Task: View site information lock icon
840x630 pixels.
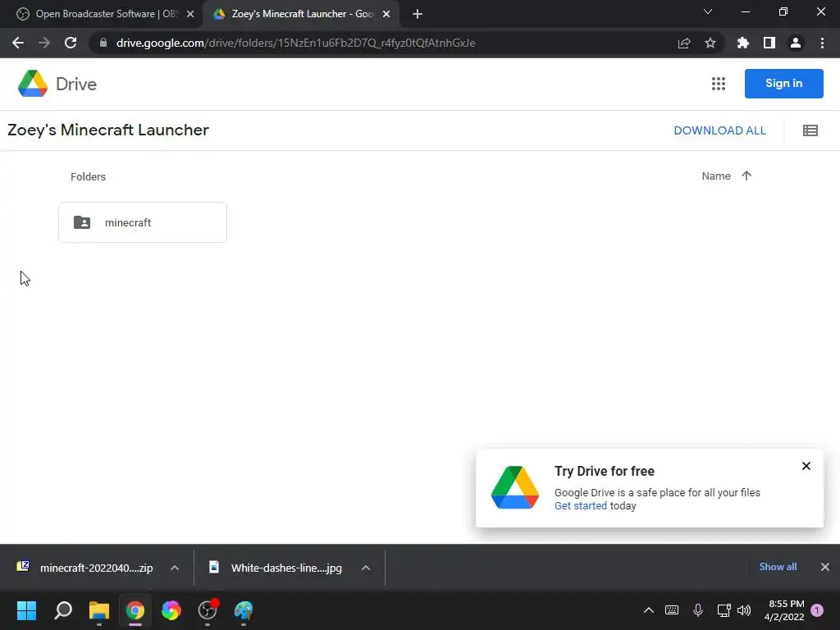Action: pos(103,43)
